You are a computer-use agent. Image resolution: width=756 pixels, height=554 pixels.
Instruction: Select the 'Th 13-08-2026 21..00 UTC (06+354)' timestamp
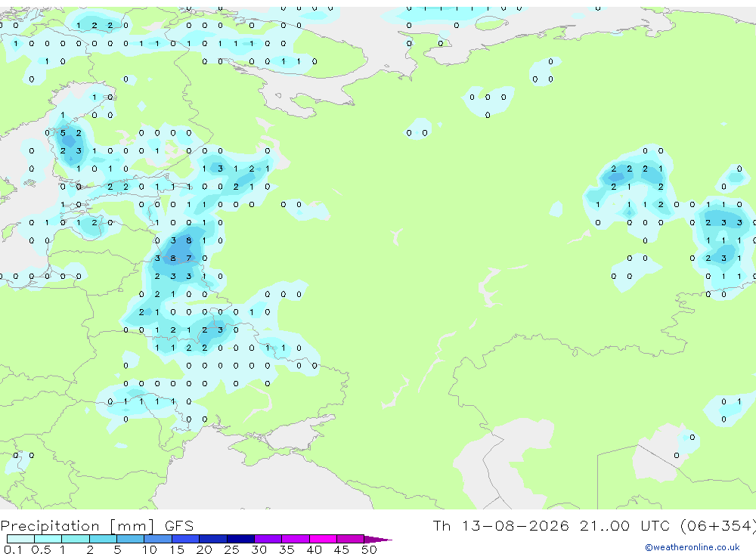click(594, 525)
